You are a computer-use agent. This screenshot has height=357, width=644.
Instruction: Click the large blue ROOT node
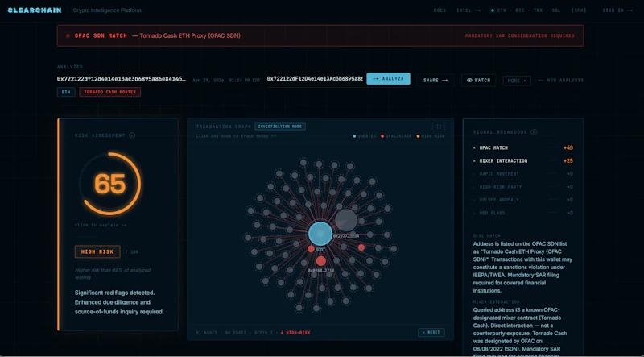click(x=320, y=234)
